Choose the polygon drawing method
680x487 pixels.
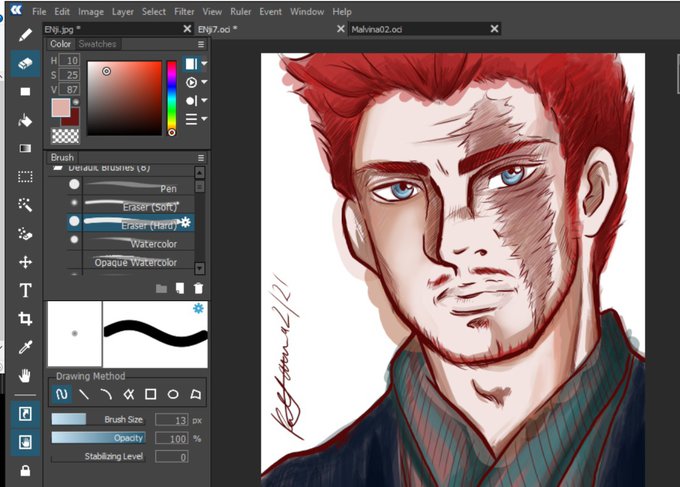click(196, 394)
